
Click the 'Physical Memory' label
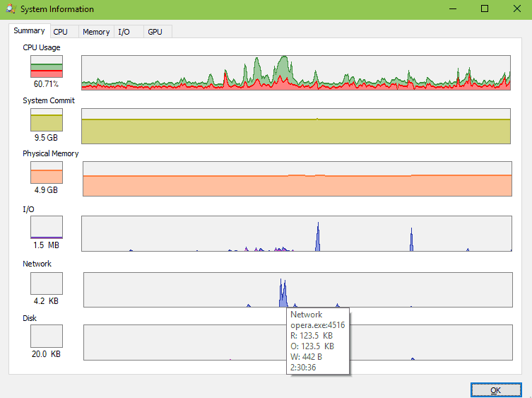51,153
